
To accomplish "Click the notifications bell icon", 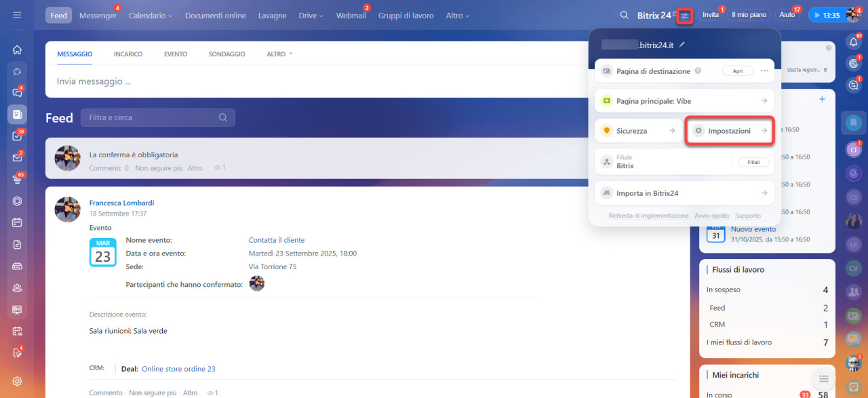I will [854, 42].
